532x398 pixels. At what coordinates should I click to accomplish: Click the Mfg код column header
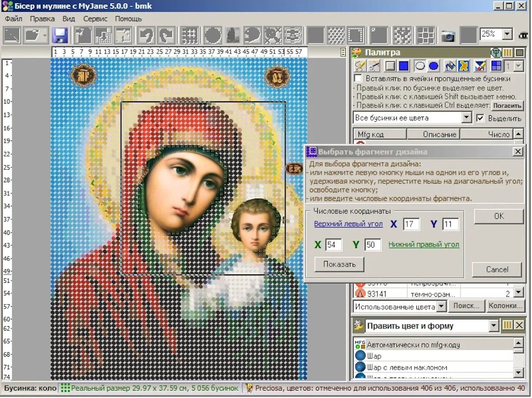click(x=380, y=134)
